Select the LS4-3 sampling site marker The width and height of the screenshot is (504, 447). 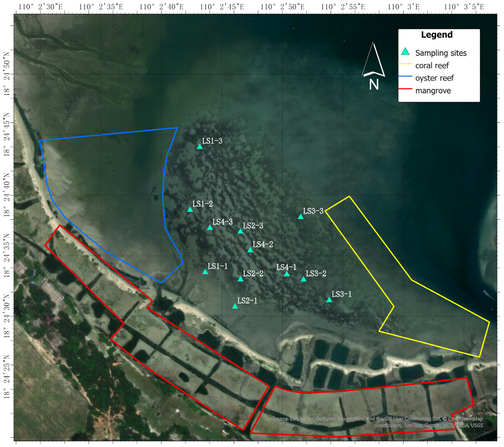pos(210,228)
